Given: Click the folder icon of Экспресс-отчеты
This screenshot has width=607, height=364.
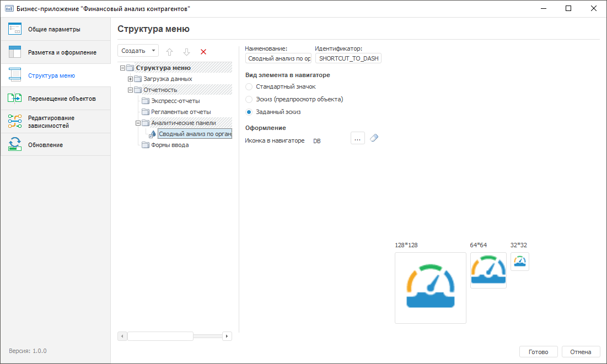Looking at the screenshot, I should pos(146,101).
